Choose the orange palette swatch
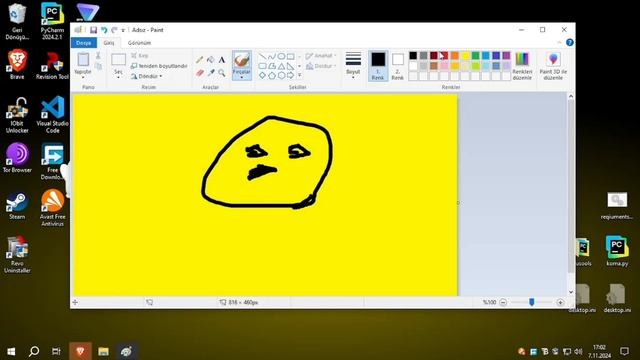 point(454,56)
